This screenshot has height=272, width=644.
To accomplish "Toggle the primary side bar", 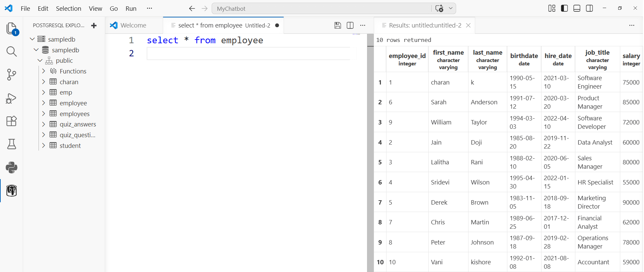I will point(564,8).
